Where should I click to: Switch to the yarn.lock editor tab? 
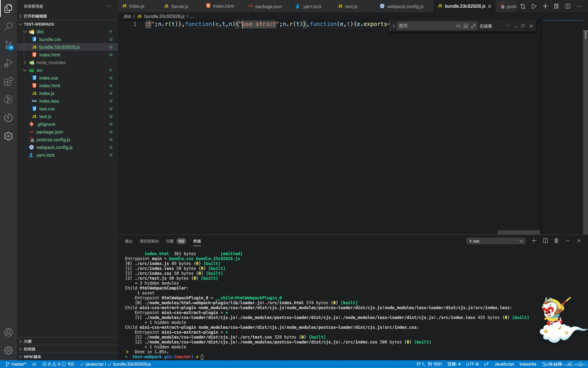coord(313,6)
